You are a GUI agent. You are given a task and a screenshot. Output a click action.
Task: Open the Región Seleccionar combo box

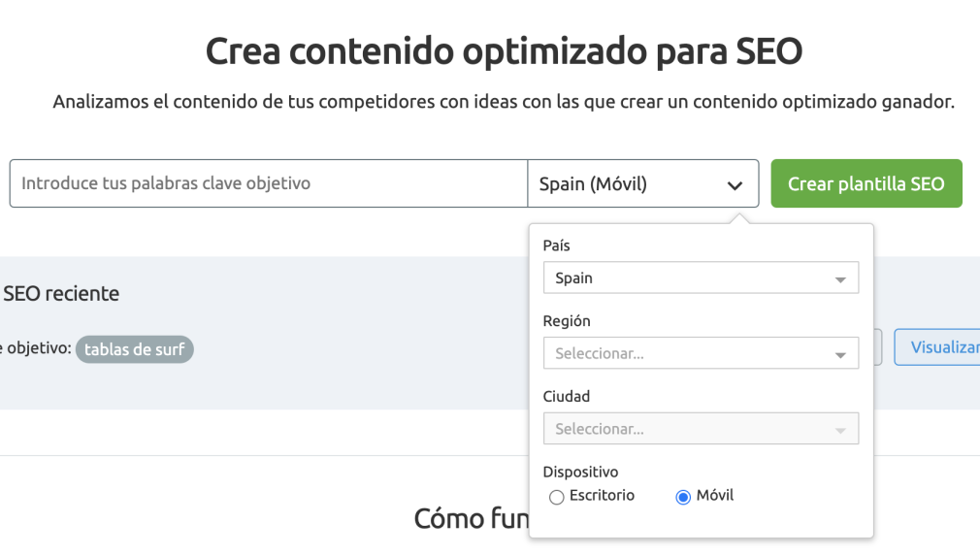701,353
